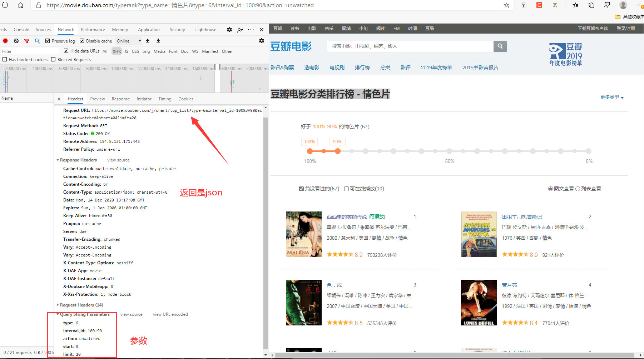Check 可在线播放(10) checkbox

(346, 189)
